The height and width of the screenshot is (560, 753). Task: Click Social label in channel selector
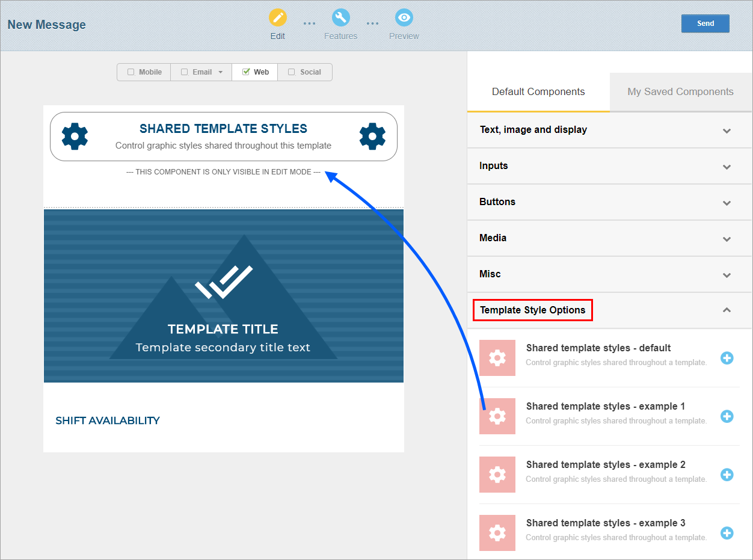tap(310, 72)
